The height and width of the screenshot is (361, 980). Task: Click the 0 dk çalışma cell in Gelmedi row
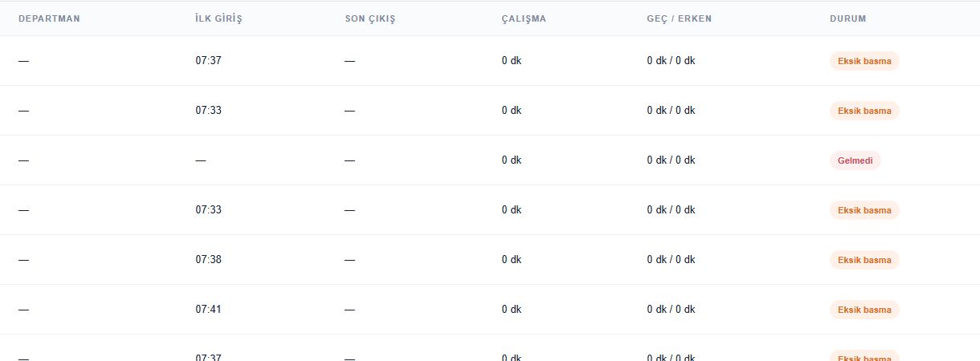tap(512, 160)
